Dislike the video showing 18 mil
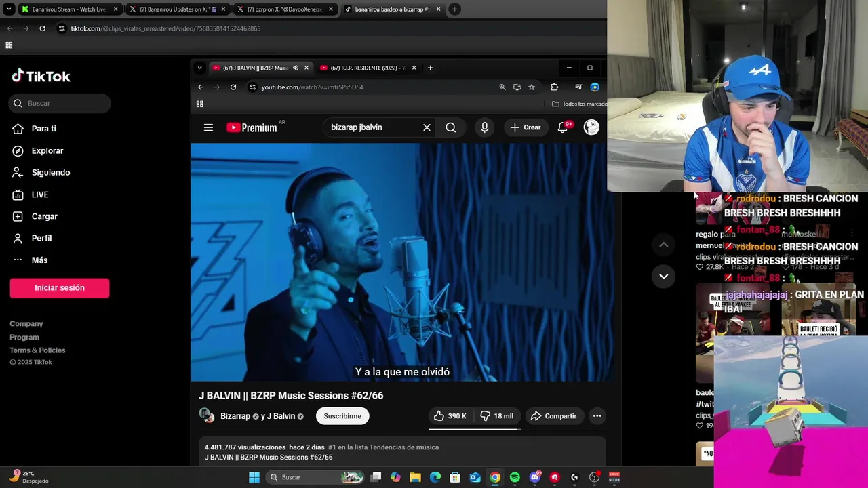 (497, 416)
